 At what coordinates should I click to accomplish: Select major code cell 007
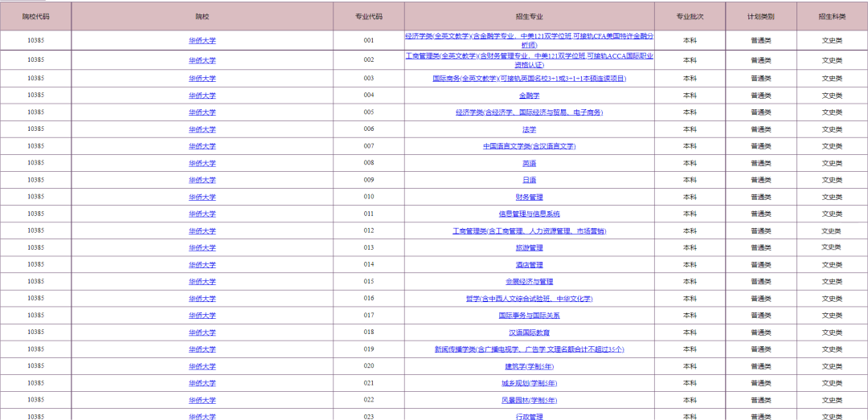coord(369,146)
